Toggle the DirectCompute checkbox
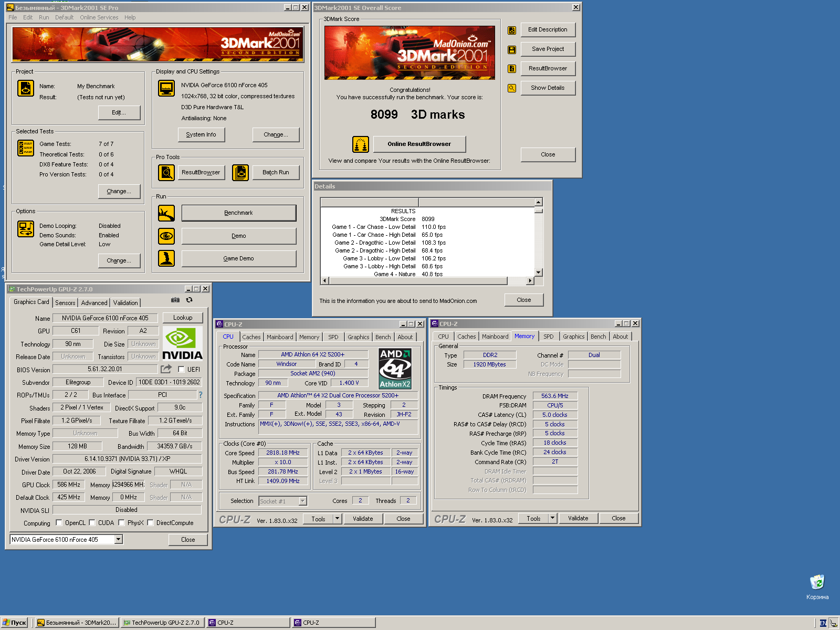Screen dimensions: 840x630 150,522
